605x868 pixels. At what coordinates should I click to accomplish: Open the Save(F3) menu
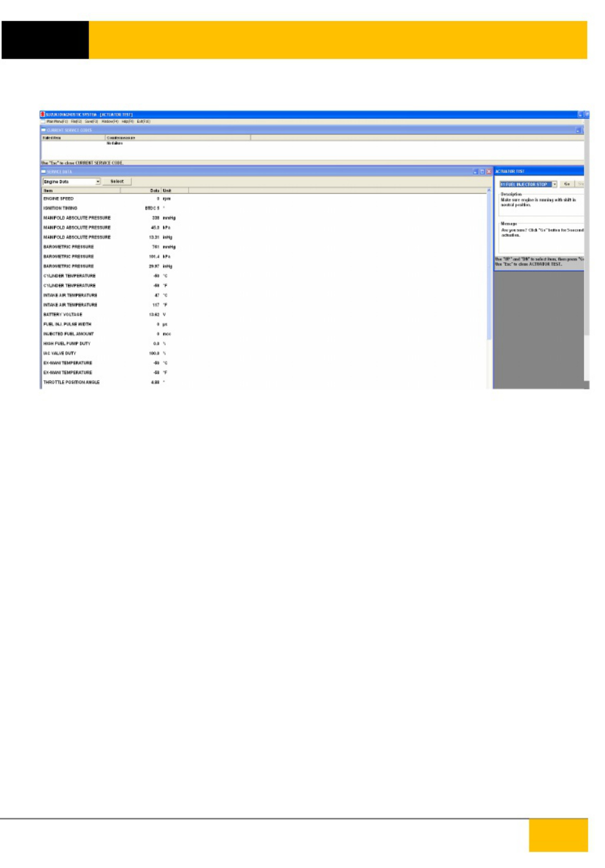click(91, 121)
